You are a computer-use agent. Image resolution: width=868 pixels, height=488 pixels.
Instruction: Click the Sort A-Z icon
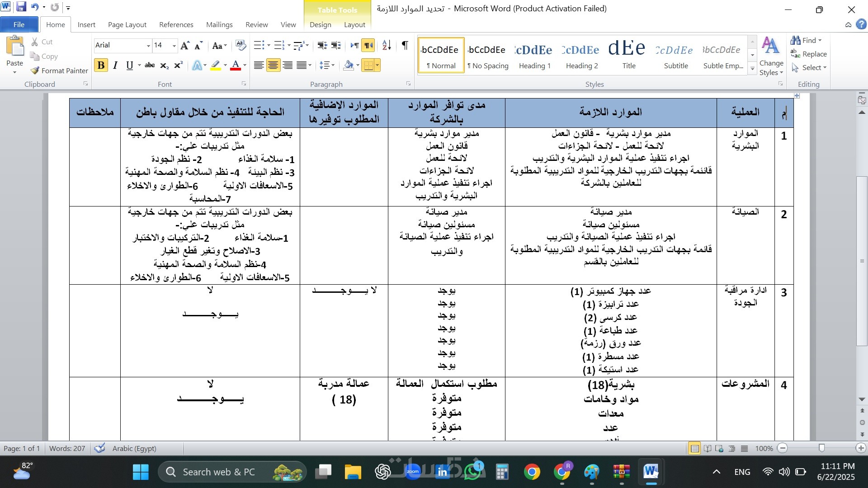(x=387, y=45)
